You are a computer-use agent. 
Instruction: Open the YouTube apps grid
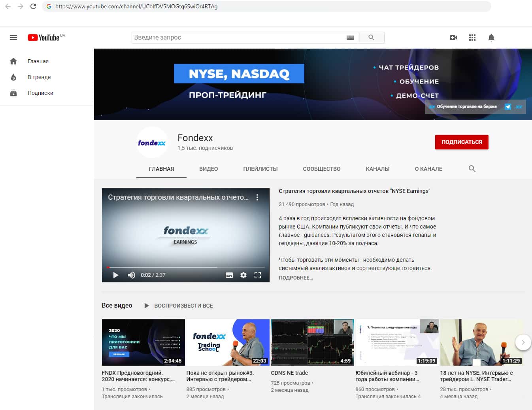pos(472,38)
